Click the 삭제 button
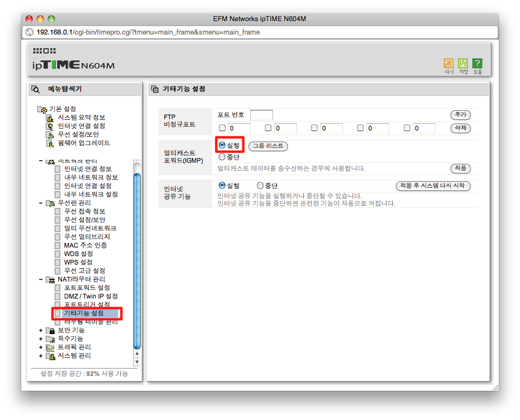The width and height of the screenshot is (520, 420). 460,128
